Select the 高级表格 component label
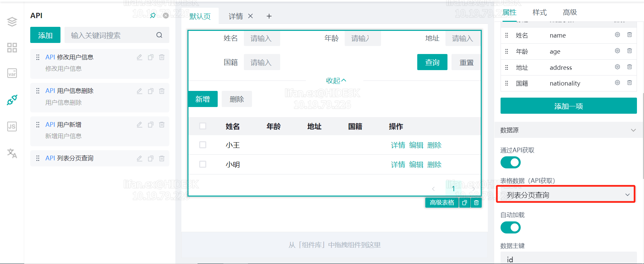 point(442,203)
